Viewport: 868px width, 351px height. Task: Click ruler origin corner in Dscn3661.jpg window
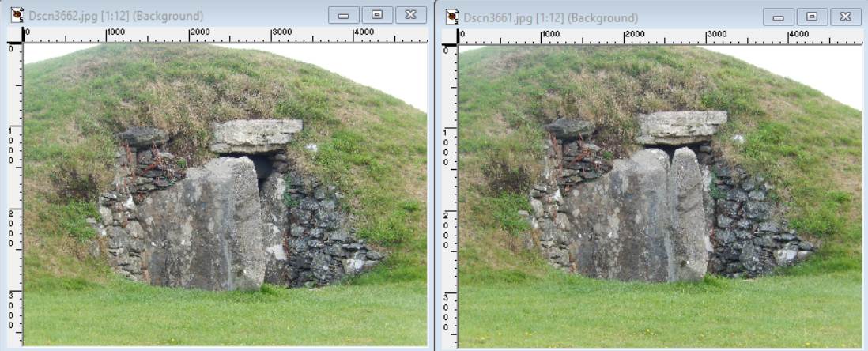pyautogui.click(x=449, y=36)
